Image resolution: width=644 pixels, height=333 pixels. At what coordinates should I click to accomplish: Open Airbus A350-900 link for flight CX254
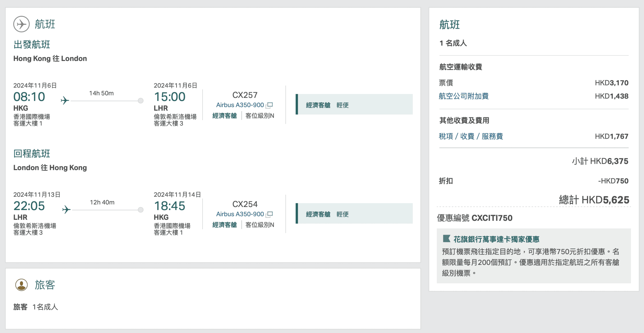pyautogui.click(x=240, y=214)
